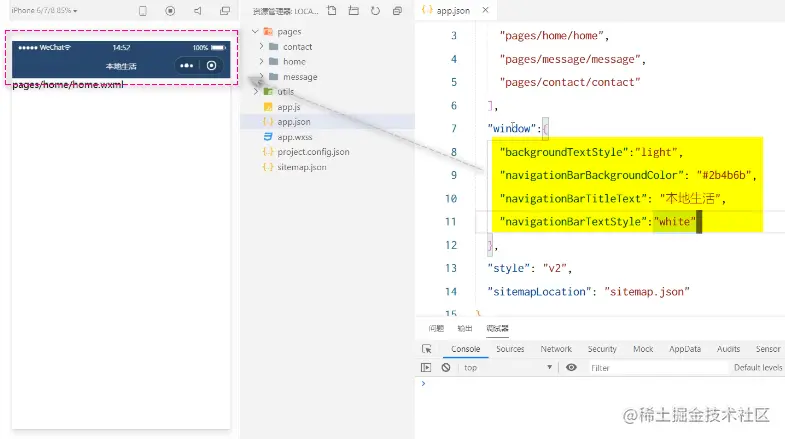The width and height of the screenshot is (785, 439).
Task: Click the detach simulator window icon
Action: tap(225, 11)
